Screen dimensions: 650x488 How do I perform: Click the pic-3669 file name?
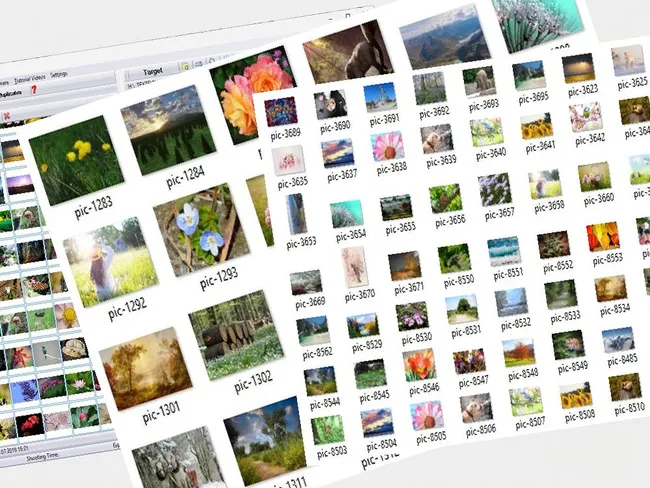point(310,303)
